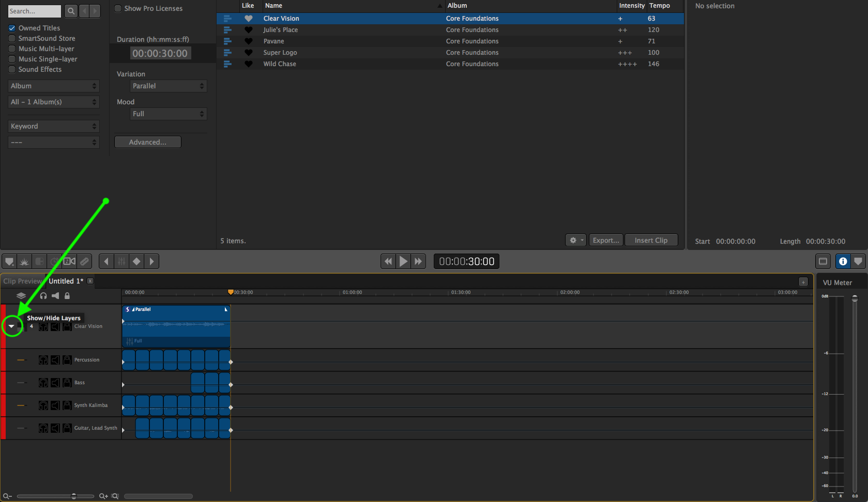
Task: Open the Keyword dropdown
Action: 54,126
